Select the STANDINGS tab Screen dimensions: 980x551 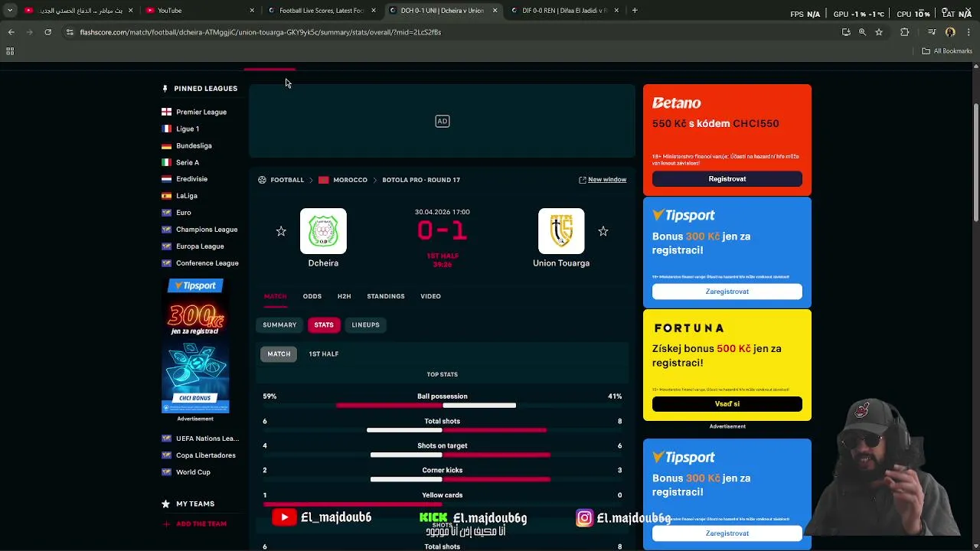click(x=386, y=296)
